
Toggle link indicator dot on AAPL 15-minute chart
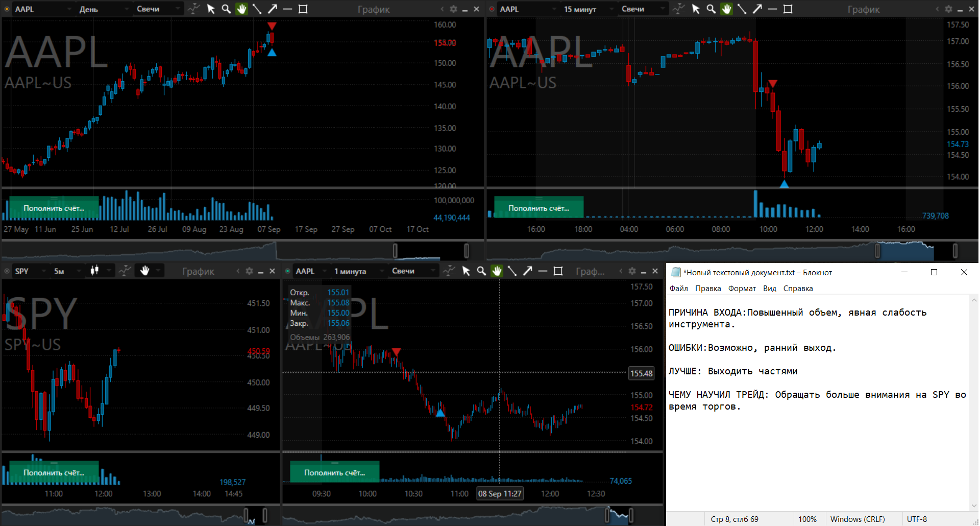(492, 9)
